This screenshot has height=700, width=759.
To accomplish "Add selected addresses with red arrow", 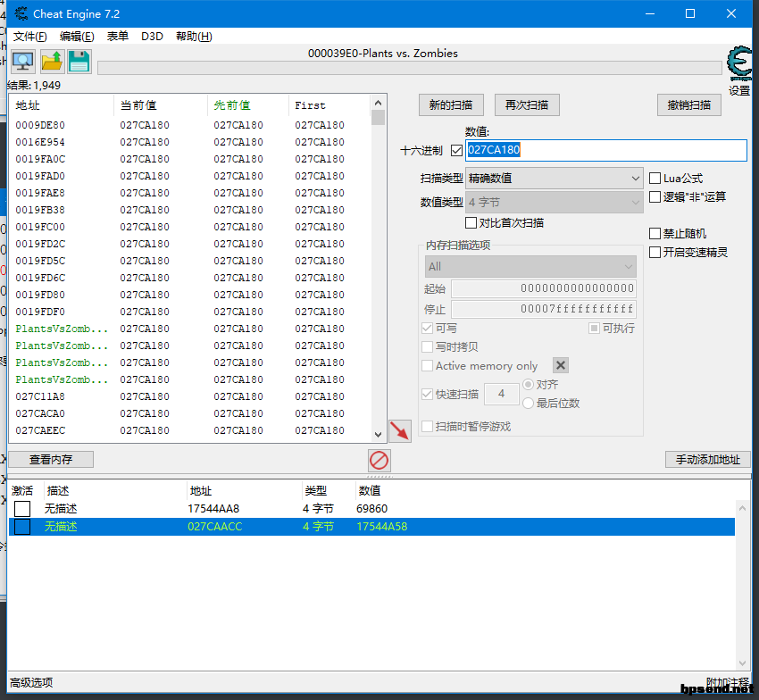I will point(400,431).
